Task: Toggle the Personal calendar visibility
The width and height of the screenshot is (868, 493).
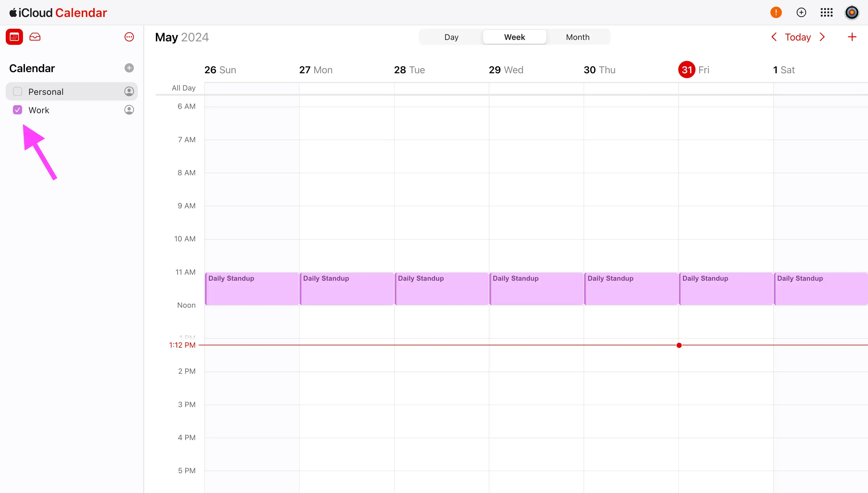Action: [x=17, y=91]
